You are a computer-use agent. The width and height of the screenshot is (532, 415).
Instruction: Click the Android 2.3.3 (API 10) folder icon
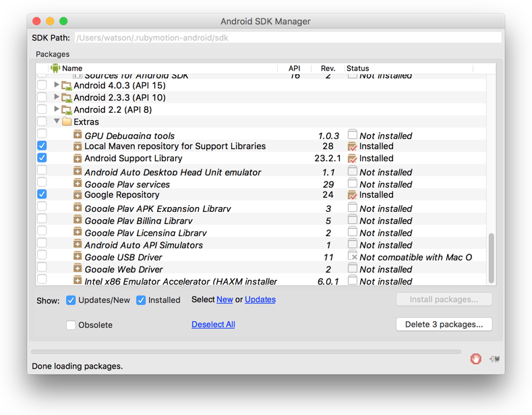tap(67, 98)
